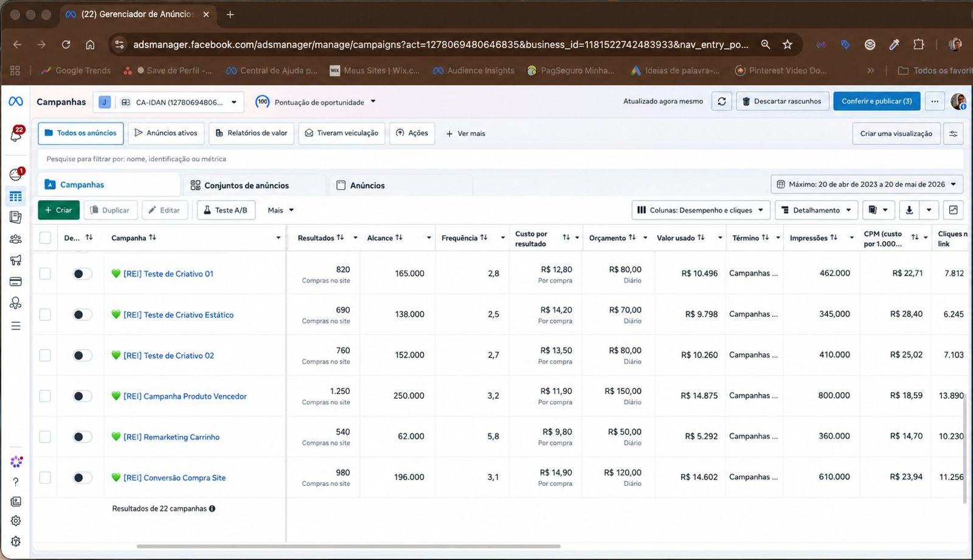Open the [REI] Campanha Produto Vencedor link
Viewport: 973px width, 560px height.
coord(185,396)
